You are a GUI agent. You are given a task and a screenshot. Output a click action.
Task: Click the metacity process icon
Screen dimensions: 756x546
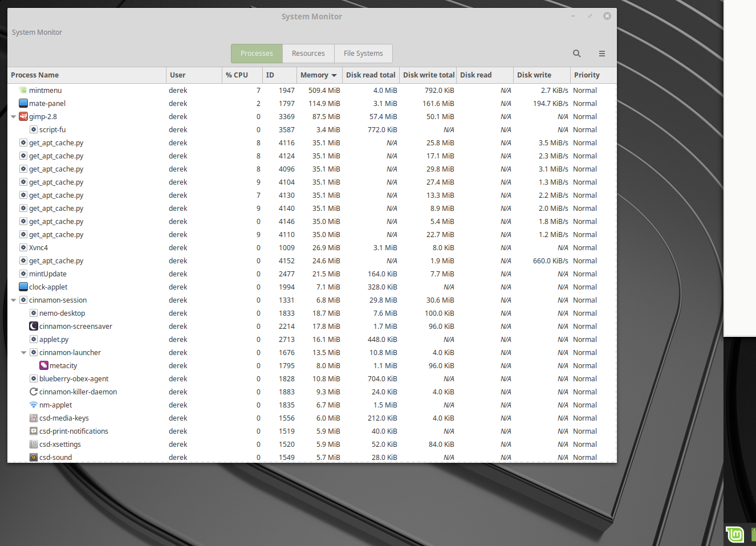(44, 365)
